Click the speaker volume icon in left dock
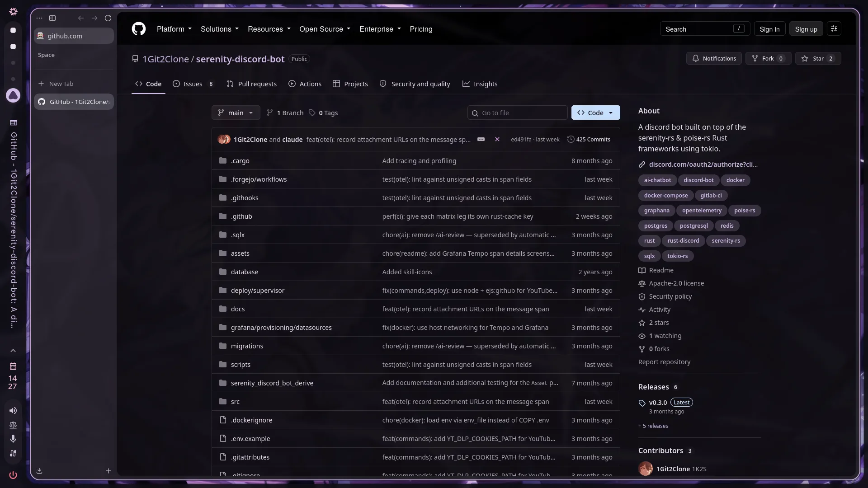Screen dimensions: 868x488 [x=13, y=410]
